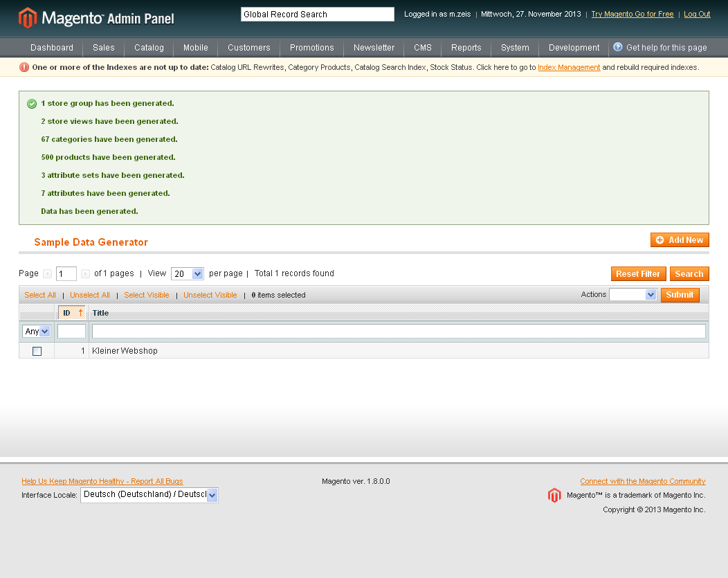Go to next page arrow
Image resolution: width=728 pixels, height=578 pixels.
[85, 273]
